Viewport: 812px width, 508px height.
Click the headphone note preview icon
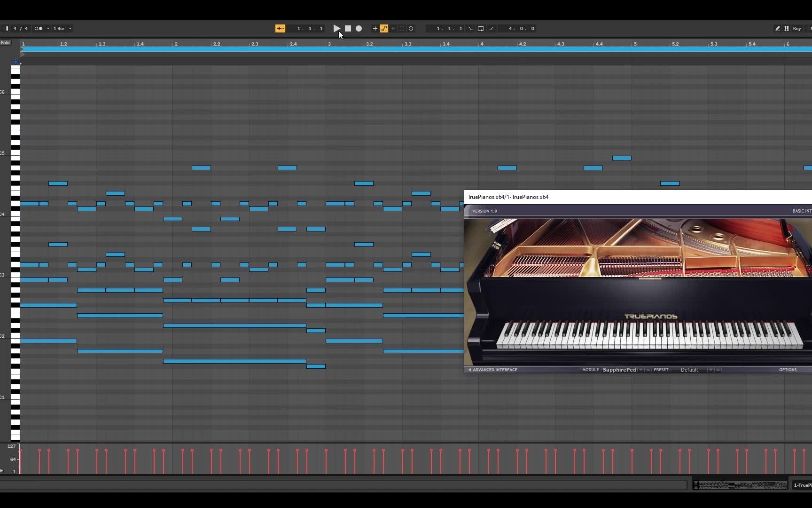coord(16,62)
